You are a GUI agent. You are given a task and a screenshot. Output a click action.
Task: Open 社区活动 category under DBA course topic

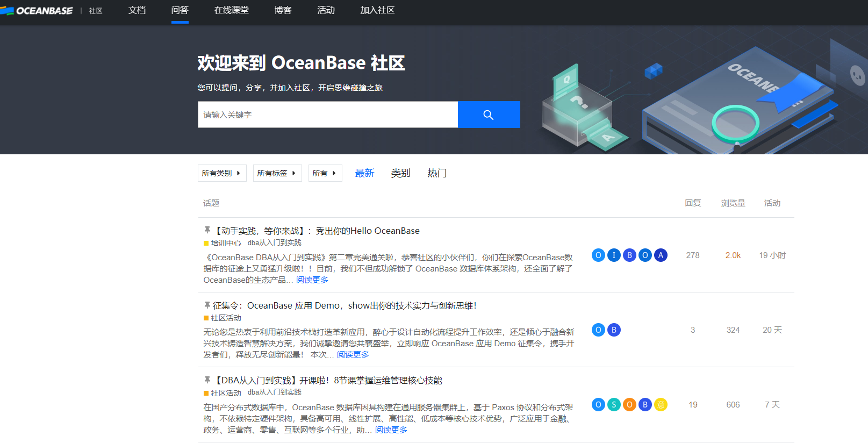tap(223, 392)
